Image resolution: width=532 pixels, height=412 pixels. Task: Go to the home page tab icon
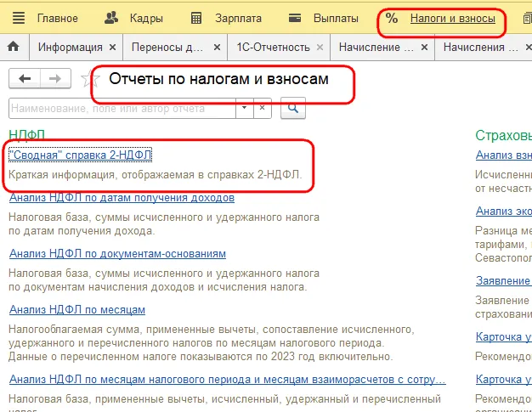click(x=14, y=48)
